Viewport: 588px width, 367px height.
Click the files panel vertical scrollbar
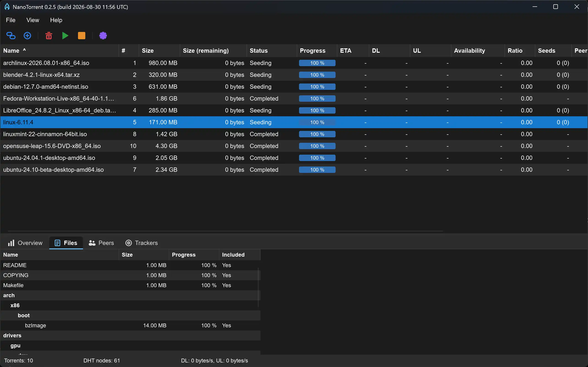click(x=258, y=288)
